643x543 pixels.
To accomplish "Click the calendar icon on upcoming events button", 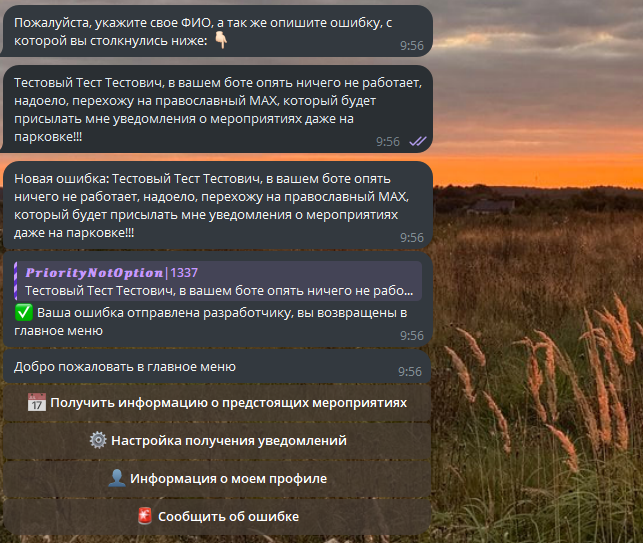I will pyautogui.click(x=36, y=402).
